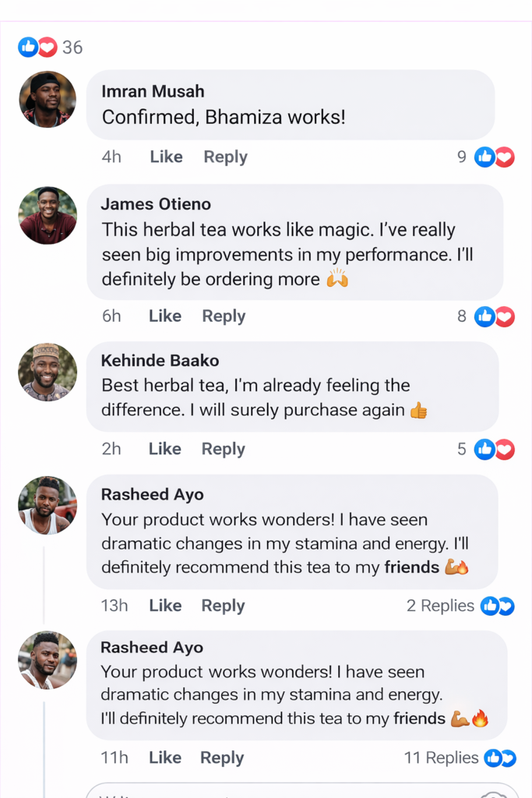Expand the 11 Replies thread
The width and height of the screenshot is (532, 798).
441,758
